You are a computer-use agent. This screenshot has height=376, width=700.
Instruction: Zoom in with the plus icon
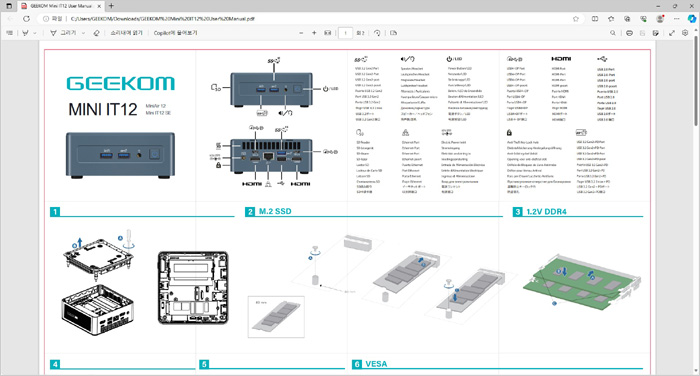click(x=314, y=33)
